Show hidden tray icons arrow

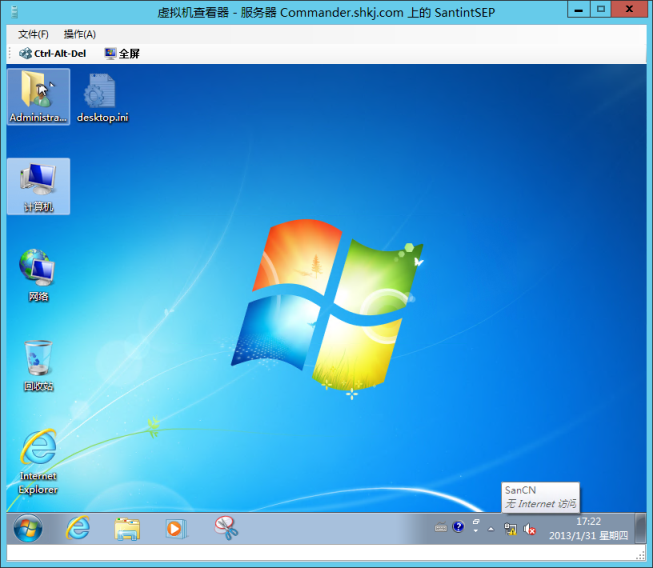(x=491, y=529)
